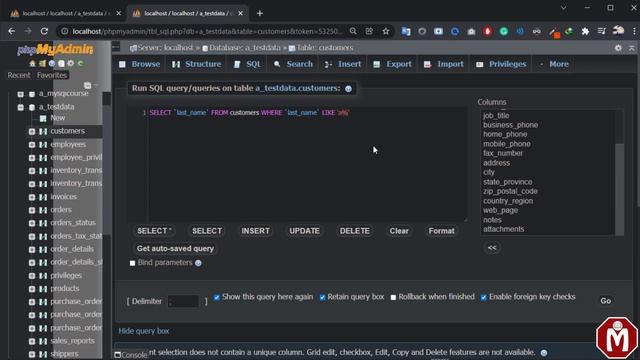Screen dimensions: 640x360
Task: Open the Privileges tab
Action: pos(502,64)
